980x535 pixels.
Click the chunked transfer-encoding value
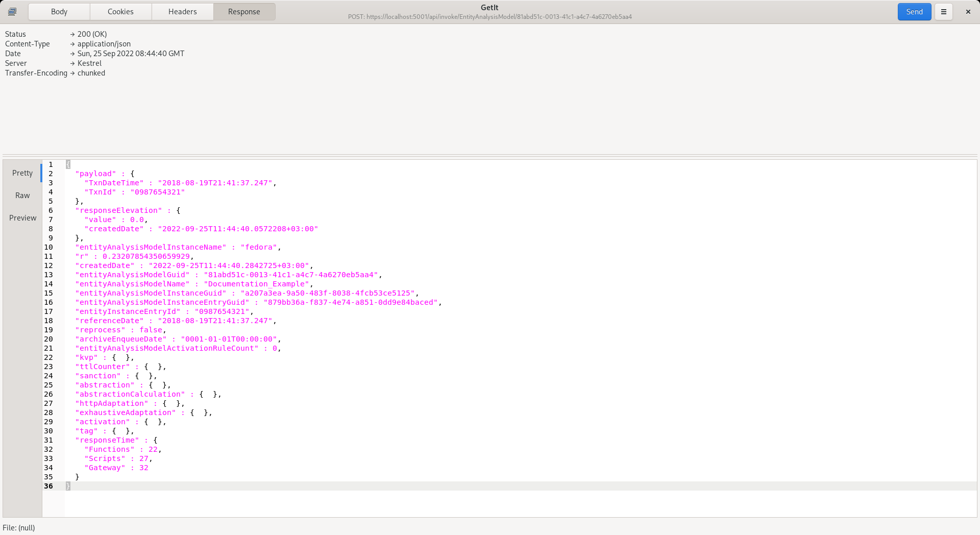[91, 73]
